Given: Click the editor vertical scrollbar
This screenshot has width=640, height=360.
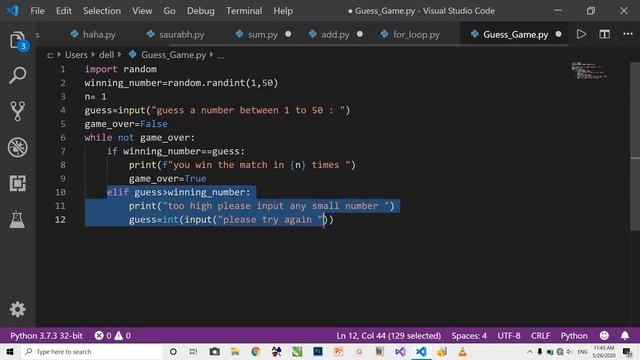Looking at the screenshot, I should tap(635, 147).
